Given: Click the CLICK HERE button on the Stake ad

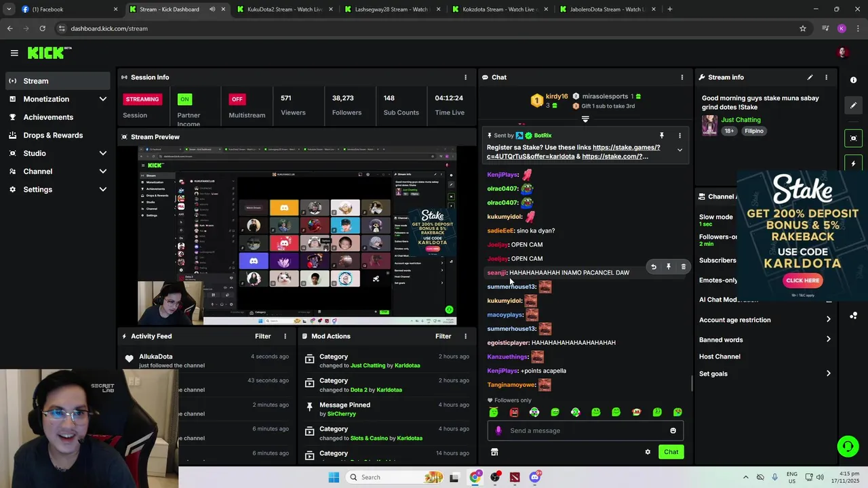Looking at the screenshot, I should [803, 280].
